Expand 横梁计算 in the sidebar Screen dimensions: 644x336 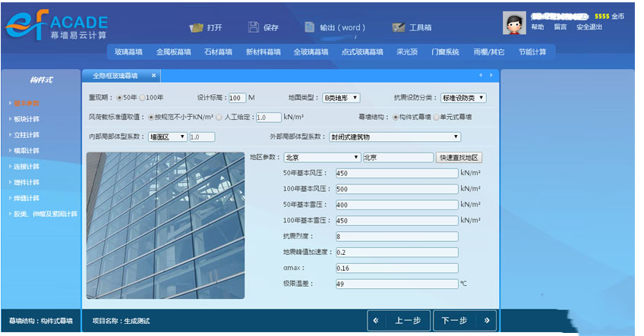pos(27,151)
